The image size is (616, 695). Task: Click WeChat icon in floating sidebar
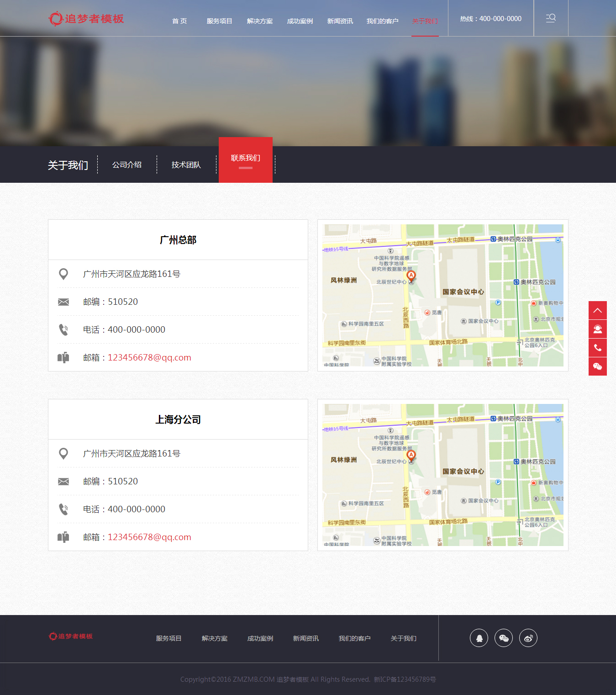(x=597, y=366)
